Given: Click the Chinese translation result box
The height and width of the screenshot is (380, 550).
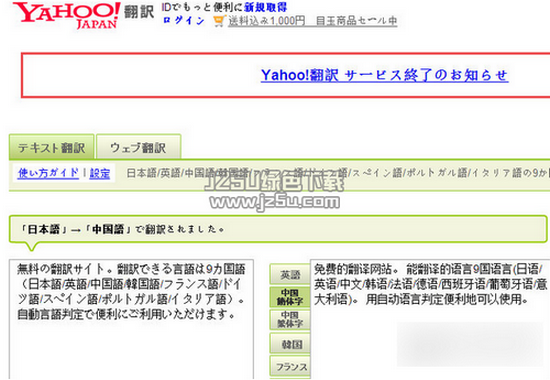Looking at the screenshot, I should (430, 319).
